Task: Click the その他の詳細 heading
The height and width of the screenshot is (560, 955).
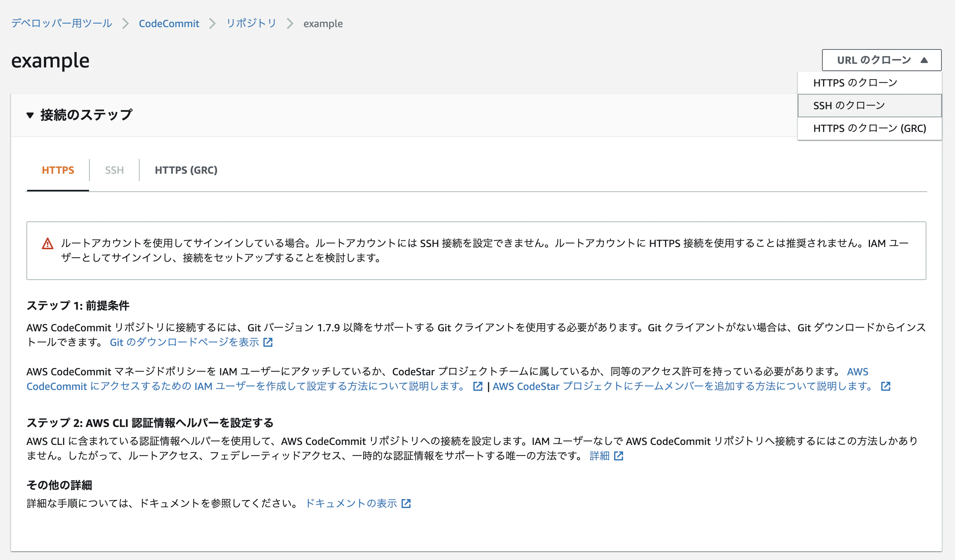Action: 59,485
